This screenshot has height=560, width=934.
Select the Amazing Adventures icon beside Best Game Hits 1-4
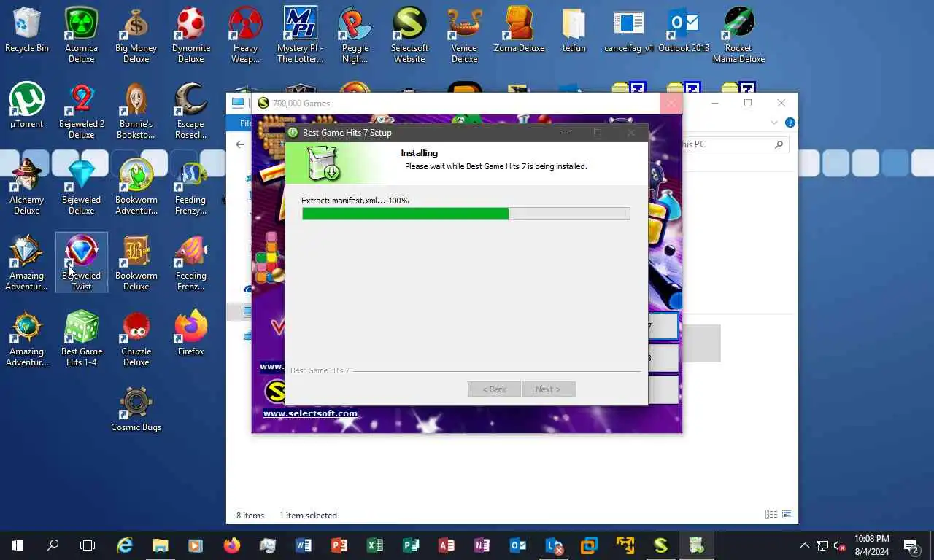click(27, 338)
